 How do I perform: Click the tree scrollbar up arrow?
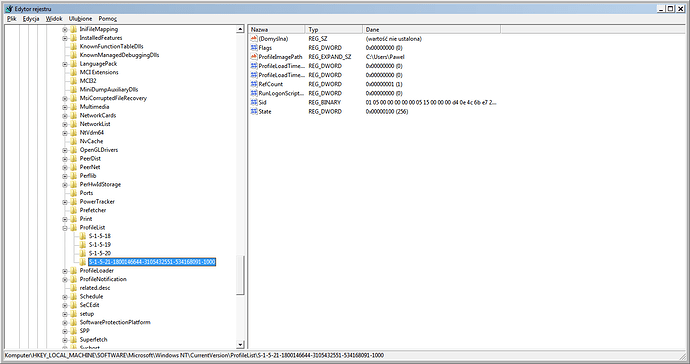[x=240, y=29]
